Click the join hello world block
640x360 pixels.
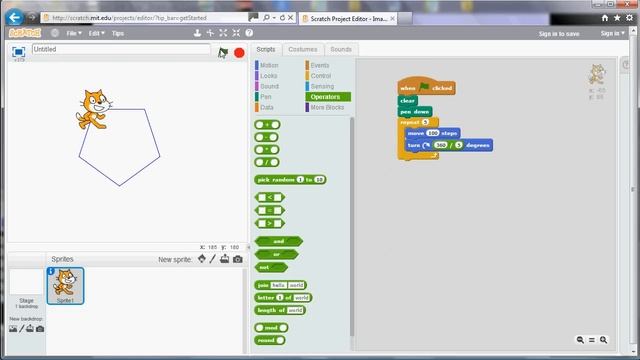click(x=280, y=285)
